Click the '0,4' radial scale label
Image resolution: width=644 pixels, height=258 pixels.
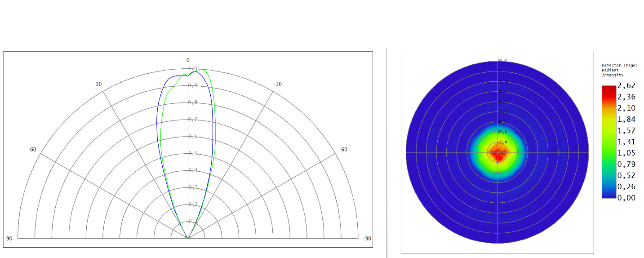(192, 170)
